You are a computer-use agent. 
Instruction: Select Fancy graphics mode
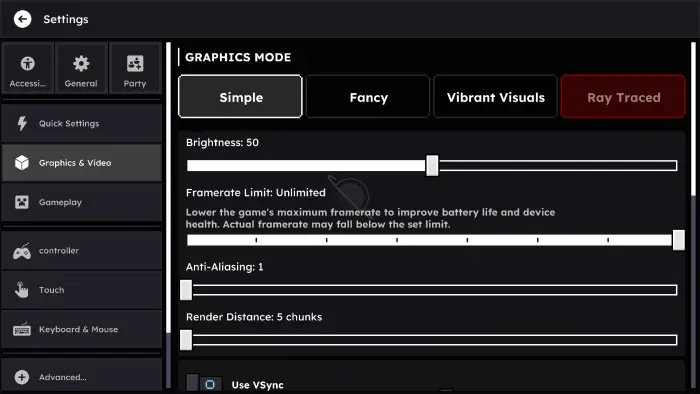click(x=368, y=96)
